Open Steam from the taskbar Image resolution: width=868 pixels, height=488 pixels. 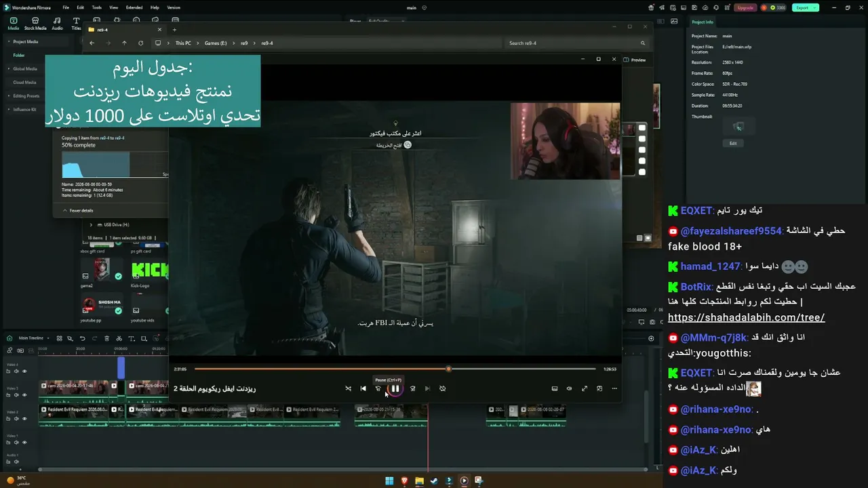434,481
